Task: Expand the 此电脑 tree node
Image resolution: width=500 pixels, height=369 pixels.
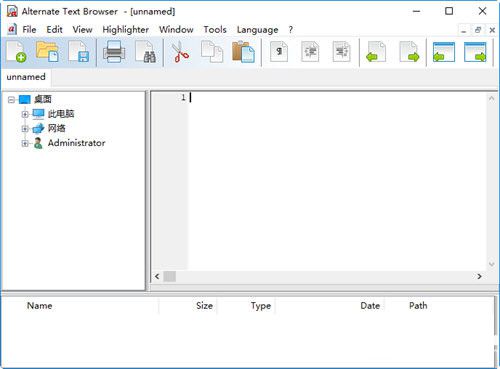Action: [25, 114]
